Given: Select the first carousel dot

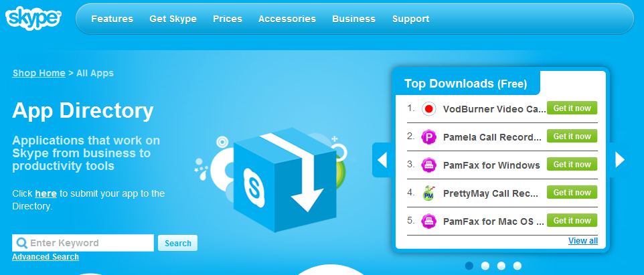Looking at the screenshot, I should (x=469, y=266).
